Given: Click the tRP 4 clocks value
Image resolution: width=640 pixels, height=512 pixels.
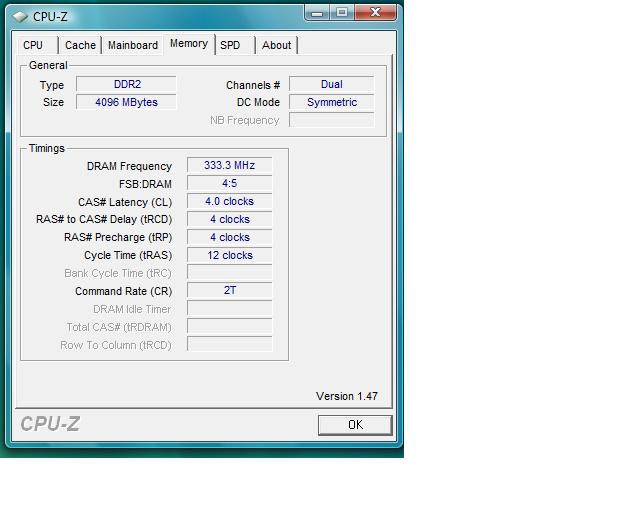Looking at the screenshot, I should click(x=229, y=237).
